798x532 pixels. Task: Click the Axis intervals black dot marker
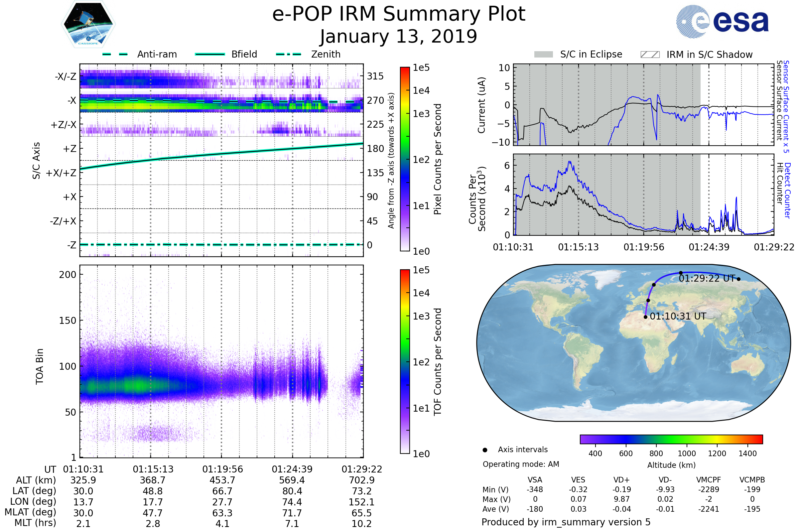tap(485, 450)
